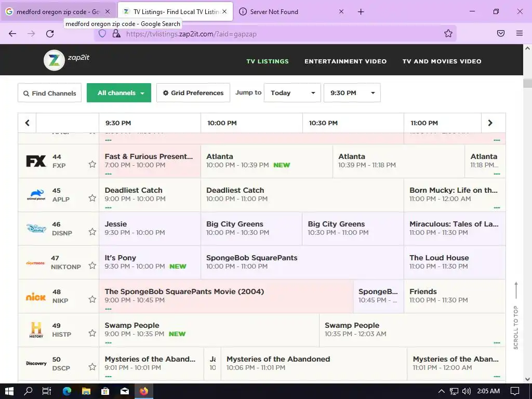Open Big City Greens 10:30 PM listing
This screenshot has height=399, width=532.
tap(353, 229)
